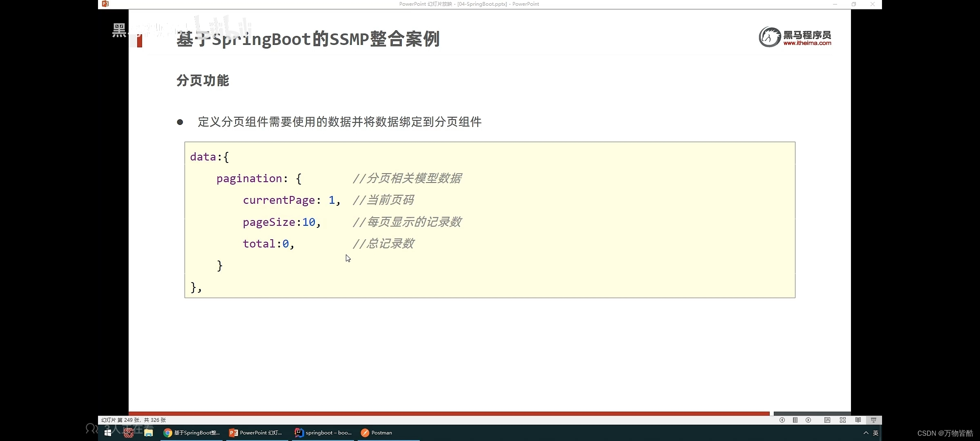The image size is (980, 441).
Task: Click the 'currentPage: 1,' code line
Action: [292, 200]
